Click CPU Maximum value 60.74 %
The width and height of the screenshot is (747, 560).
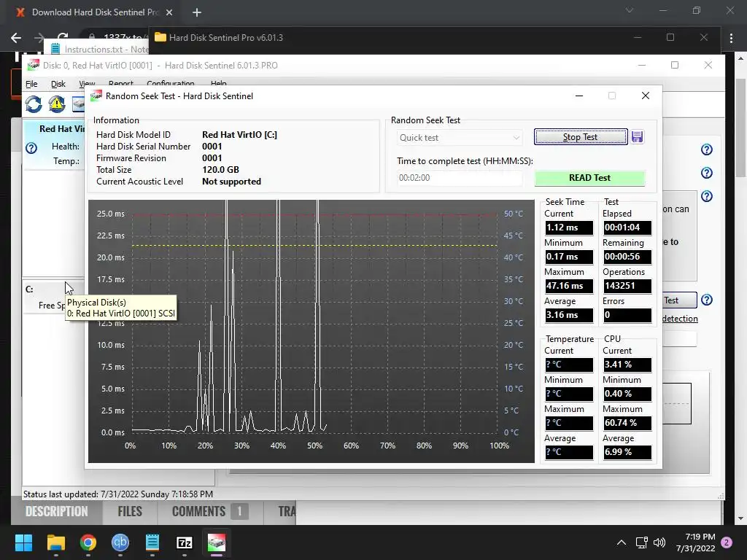(x=627, y=423)
